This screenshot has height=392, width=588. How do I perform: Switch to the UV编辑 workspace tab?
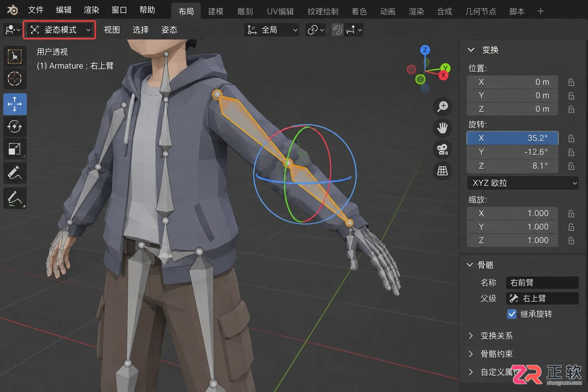pos(280,11)
